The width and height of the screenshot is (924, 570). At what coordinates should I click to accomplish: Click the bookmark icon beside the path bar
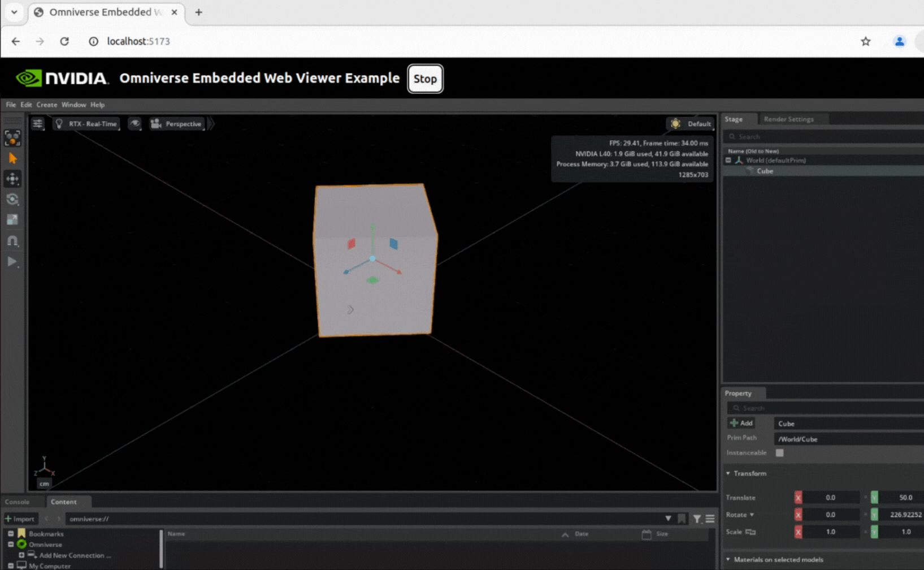pyautogui.click(x=682, y=519)
